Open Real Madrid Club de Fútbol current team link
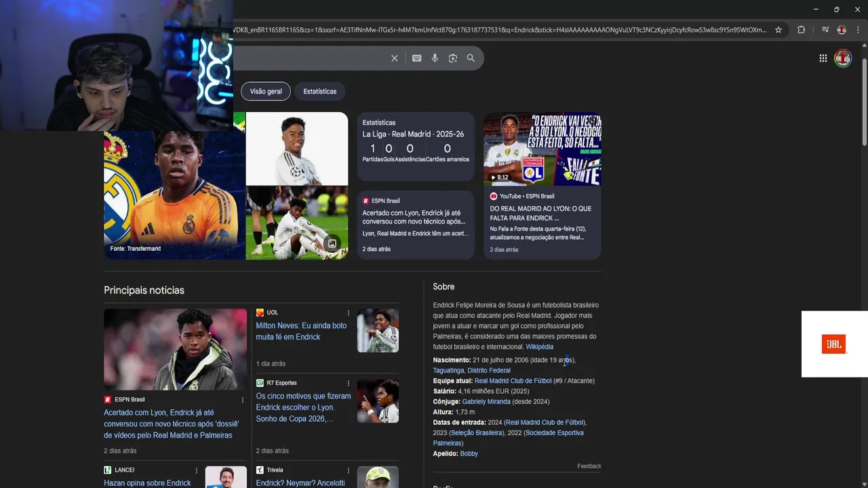 tap(513, 381)
